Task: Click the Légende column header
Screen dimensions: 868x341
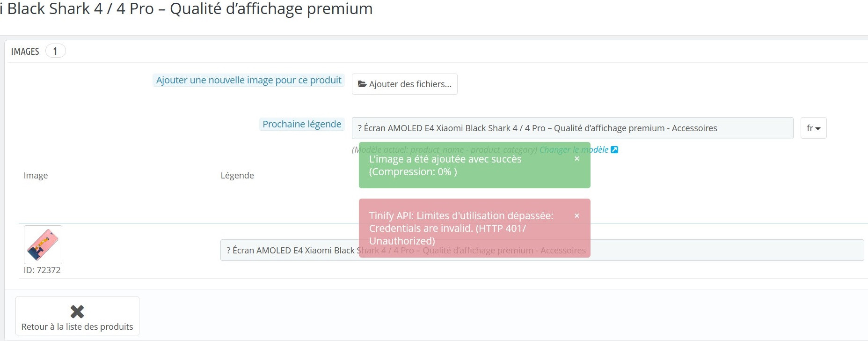Action: point(237,176)
